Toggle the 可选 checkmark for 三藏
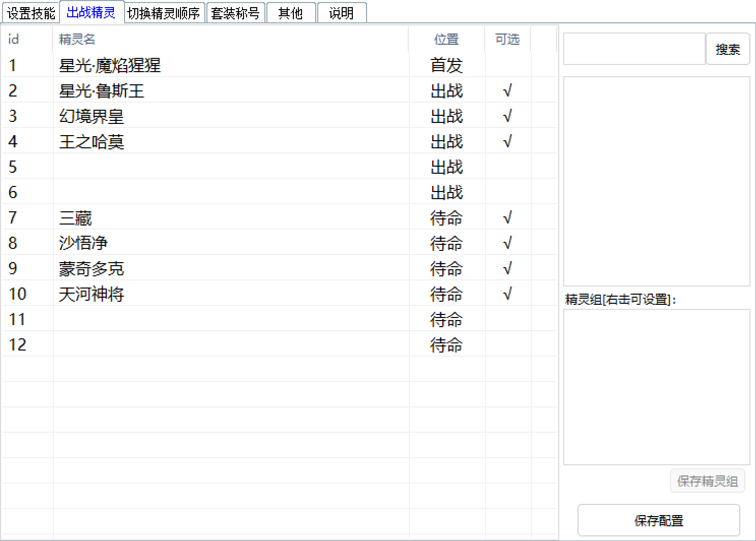The height and width of the screenshot is (541, 756). 507,217
